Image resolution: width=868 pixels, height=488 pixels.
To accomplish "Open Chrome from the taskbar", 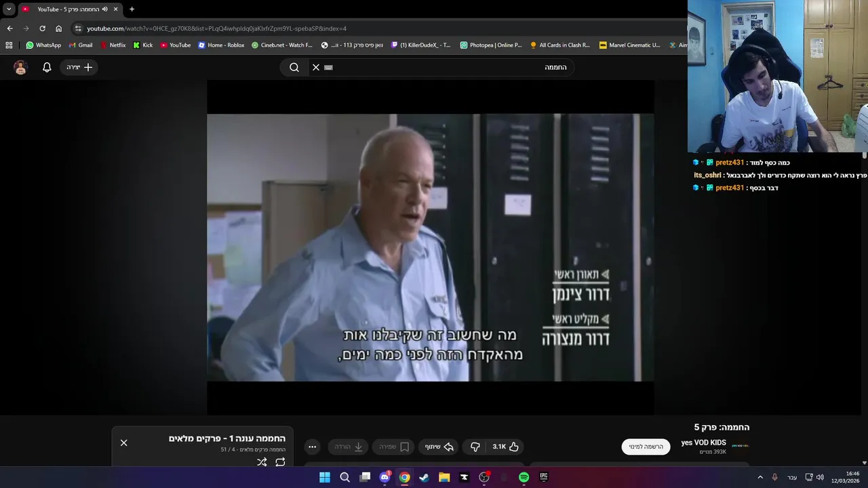I will coord(404,477).
